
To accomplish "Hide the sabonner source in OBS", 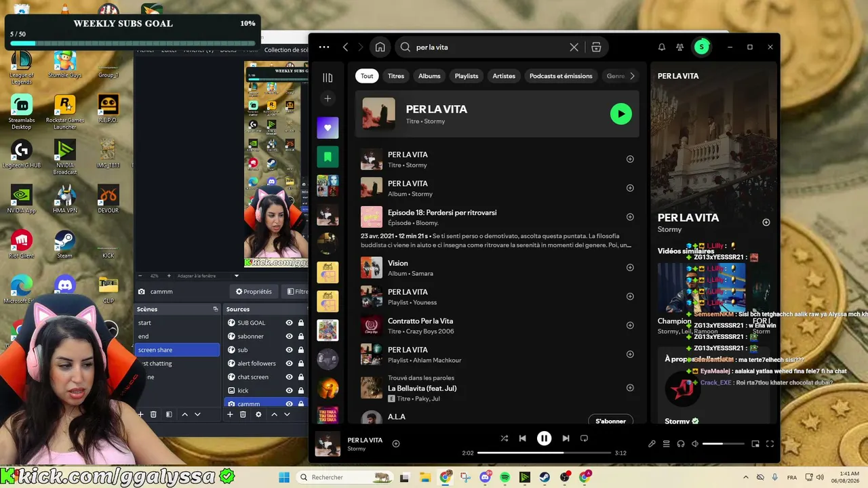I will pos(290,336).
